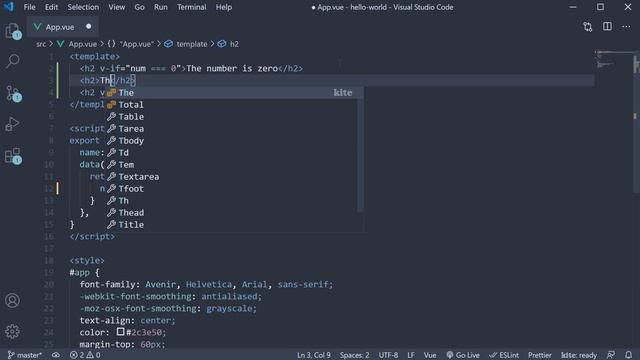Click the #2c3e50 color swatch

coord(120,331)
